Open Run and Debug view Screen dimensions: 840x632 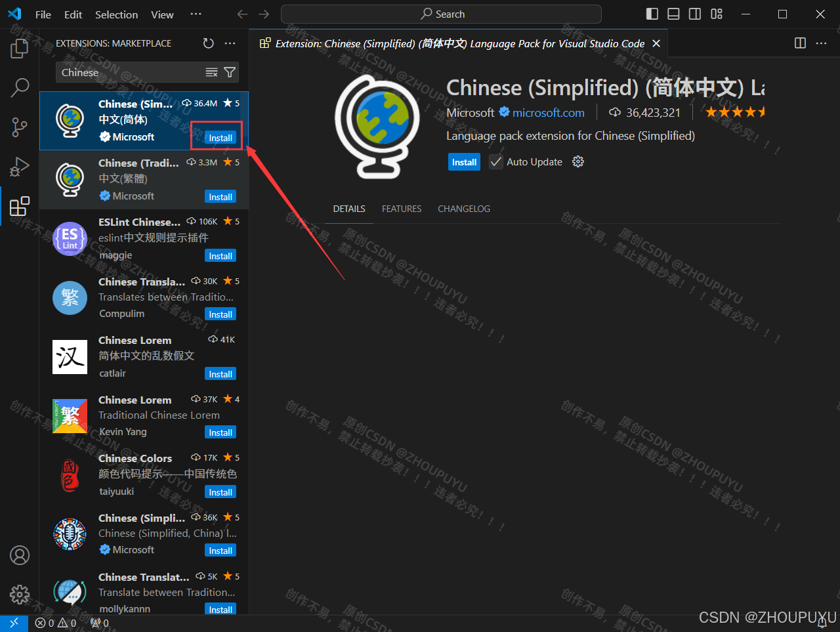(x=20, y=167)
